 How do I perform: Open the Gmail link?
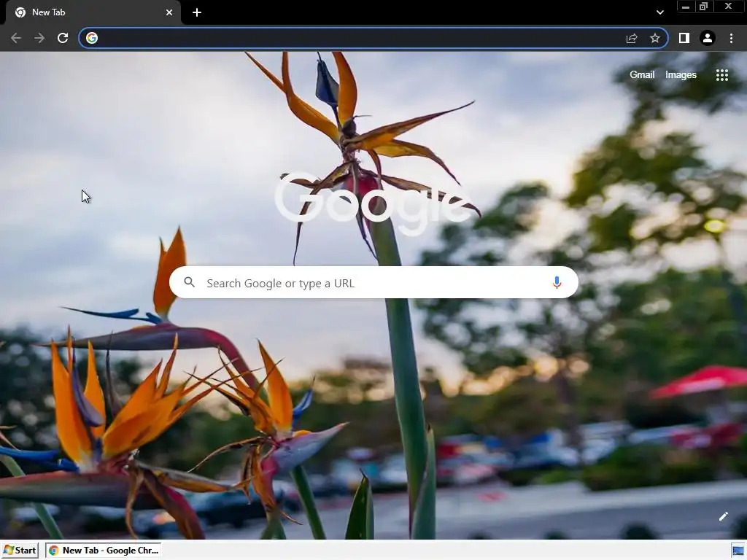coord(642,75)
